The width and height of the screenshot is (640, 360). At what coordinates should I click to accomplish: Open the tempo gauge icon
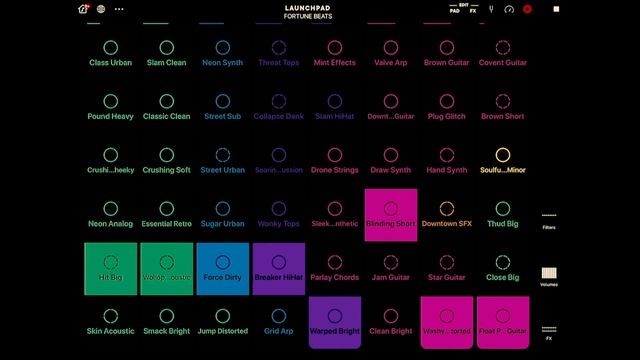[509, 9]
